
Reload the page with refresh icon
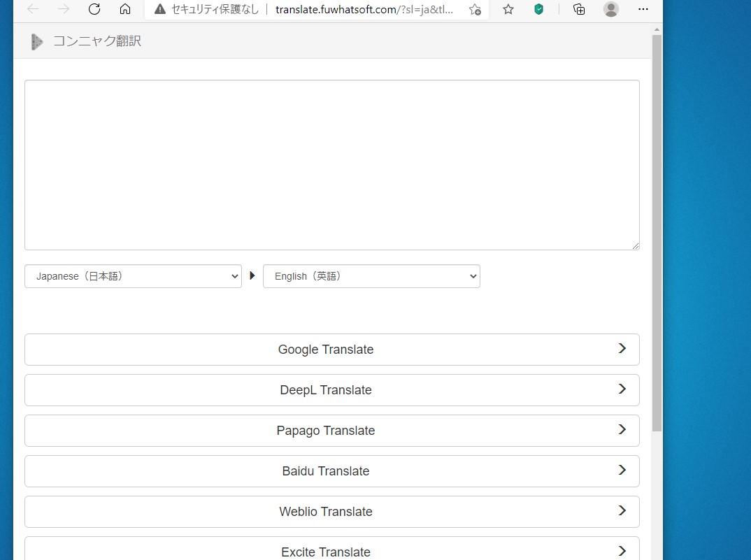[94, 9]
